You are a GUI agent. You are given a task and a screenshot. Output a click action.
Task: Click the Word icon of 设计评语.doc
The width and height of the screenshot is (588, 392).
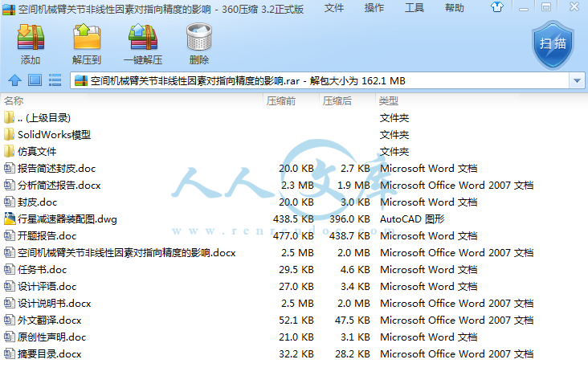[10, 286]
